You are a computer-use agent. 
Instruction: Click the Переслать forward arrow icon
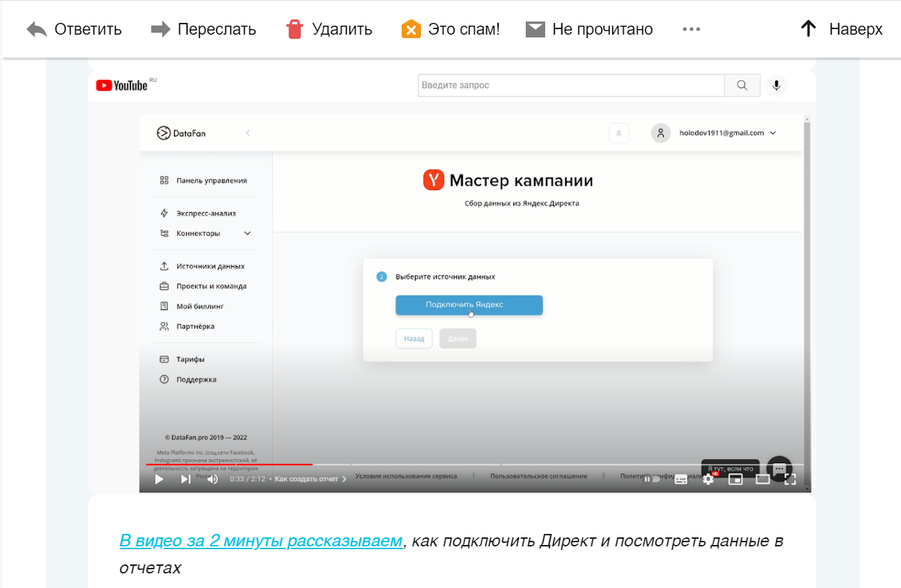tap(160, 29)
